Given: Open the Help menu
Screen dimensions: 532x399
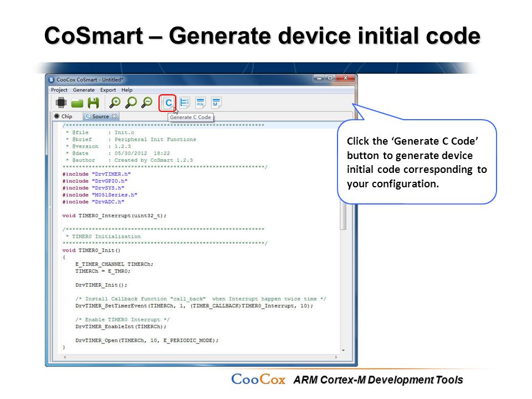Looking at the screenshot, I should pos(127,90).
